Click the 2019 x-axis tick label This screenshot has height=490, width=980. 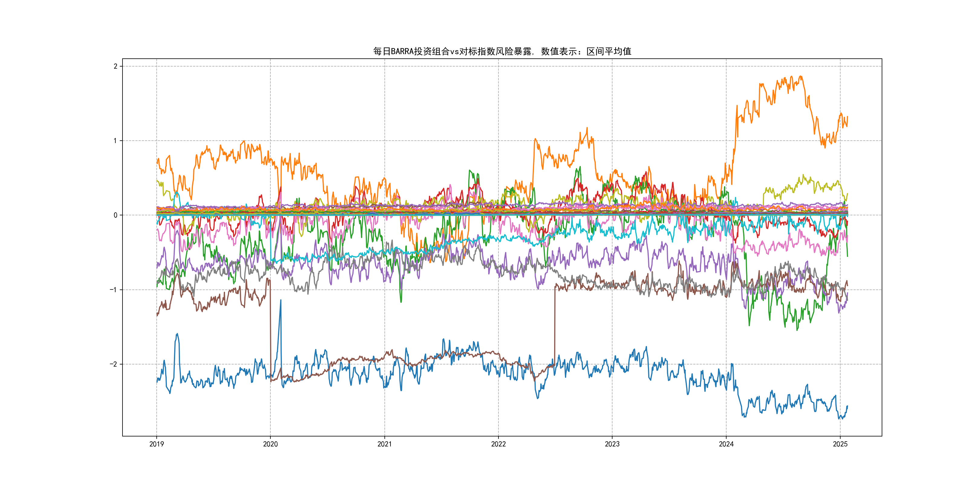coord(156,444)
